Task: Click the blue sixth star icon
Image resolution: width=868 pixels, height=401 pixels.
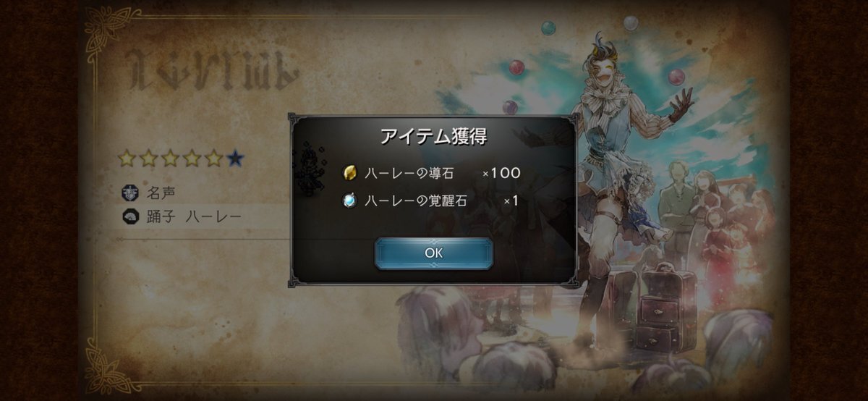Action: coord(235,159)
